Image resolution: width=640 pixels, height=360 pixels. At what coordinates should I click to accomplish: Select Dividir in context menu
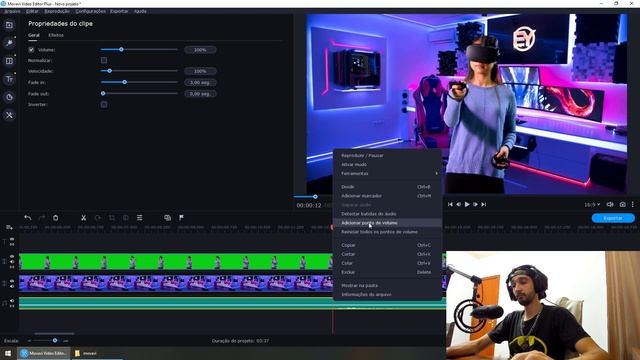[387, 187]
